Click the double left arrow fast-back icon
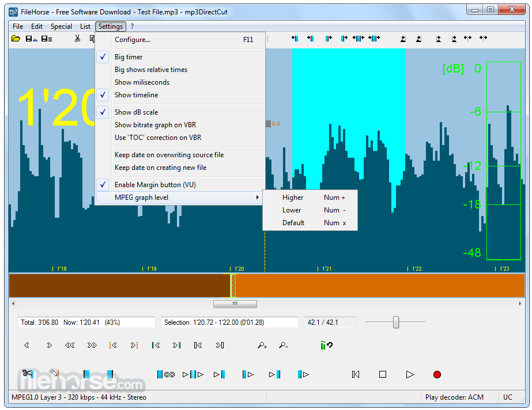Viewport: 532px width, 410px height. pos(70,346)
